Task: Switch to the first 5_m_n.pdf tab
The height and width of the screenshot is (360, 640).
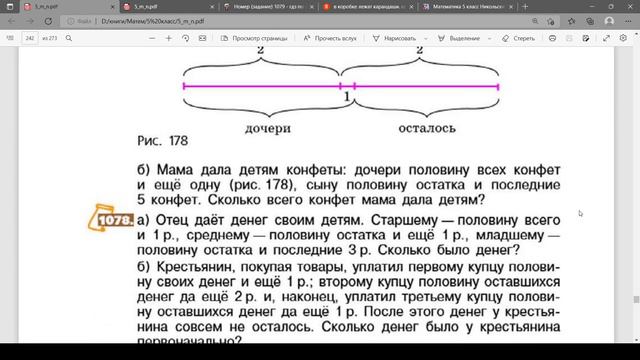Action: point(69,7)
